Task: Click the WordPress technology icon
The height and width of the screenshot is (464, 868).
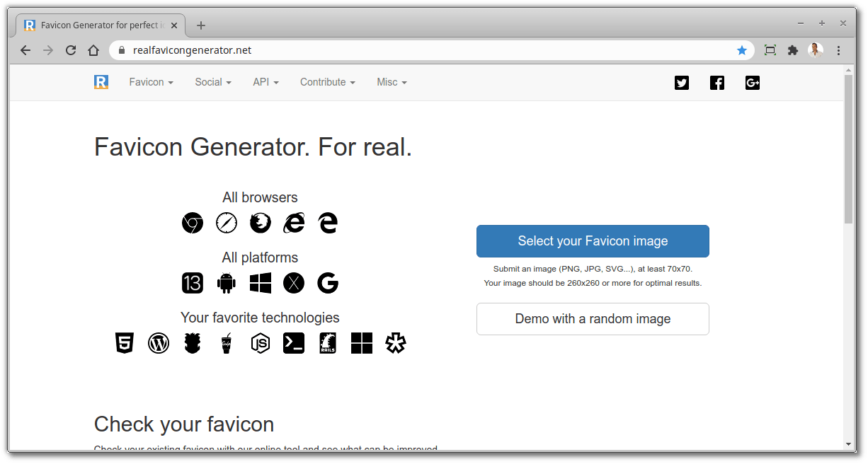Action: click(x=159, y=343)
